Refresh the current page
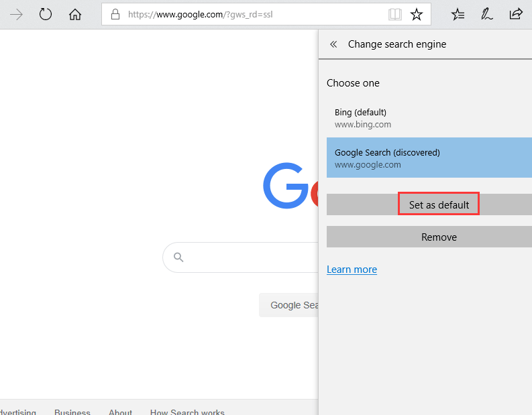The width and height of the screenshot is (532, 415). pyautogui.click(x=46, y=15)
